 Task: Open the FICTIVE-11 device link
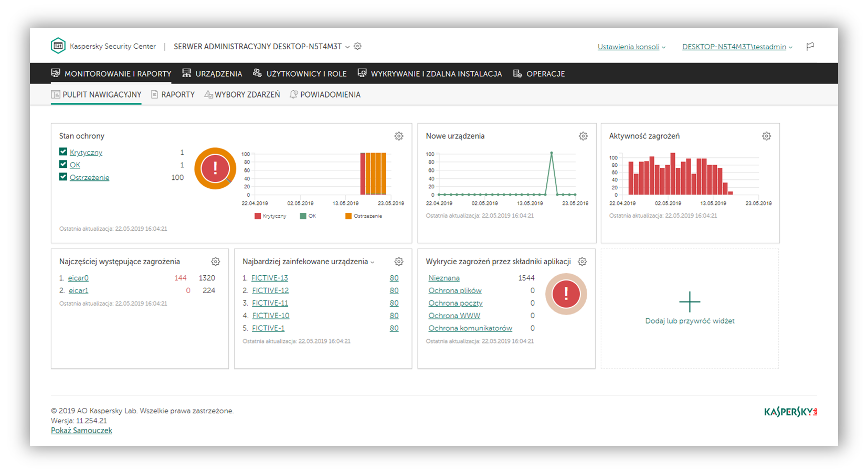click(x=270, y=303)
